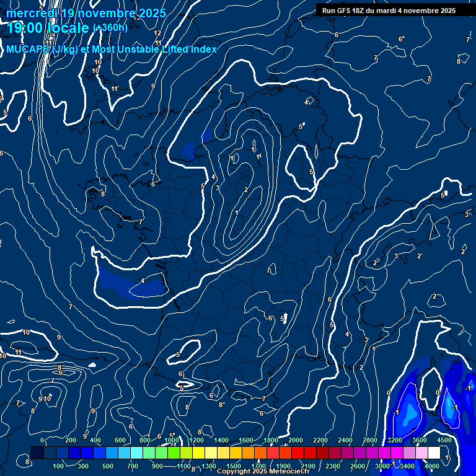The height and width of the screenshot is (476, 476).
Task: Click the '4000' legend scale label
Action: pos(431,466)
